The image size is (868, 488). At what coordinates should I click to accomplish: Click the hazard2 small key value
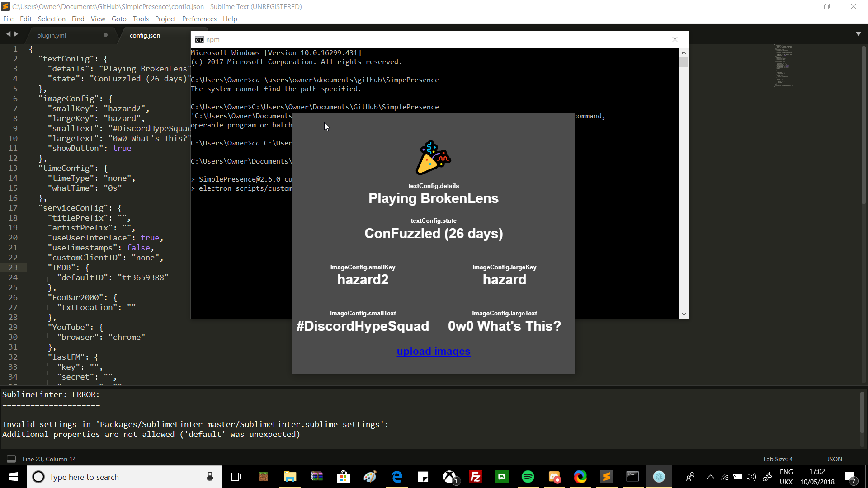[x=363, y=280]
